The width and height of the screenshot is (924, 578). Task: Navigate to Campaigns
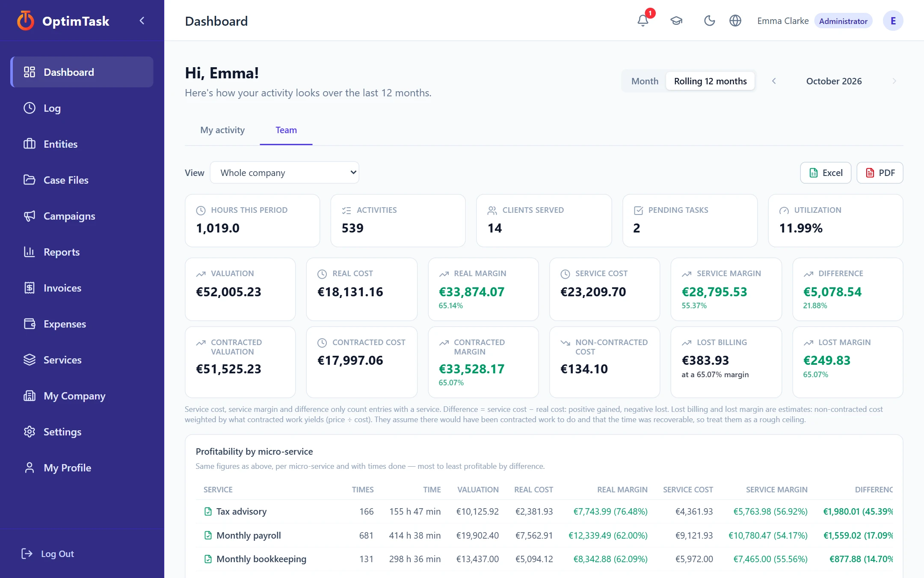tap(82, 216)
